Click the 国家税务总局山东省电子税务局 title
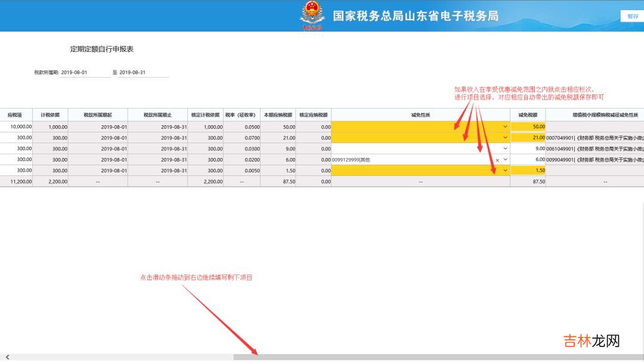644x362 pixels. [x=415, y=16]
